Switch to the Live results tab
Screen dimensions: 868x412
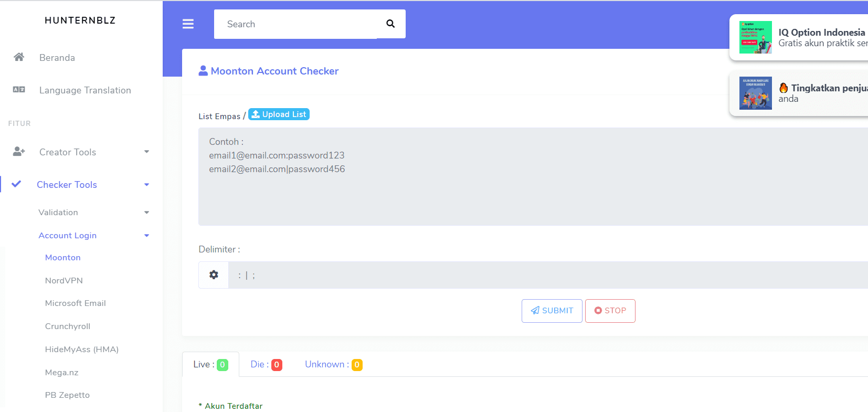pos(210,364)
